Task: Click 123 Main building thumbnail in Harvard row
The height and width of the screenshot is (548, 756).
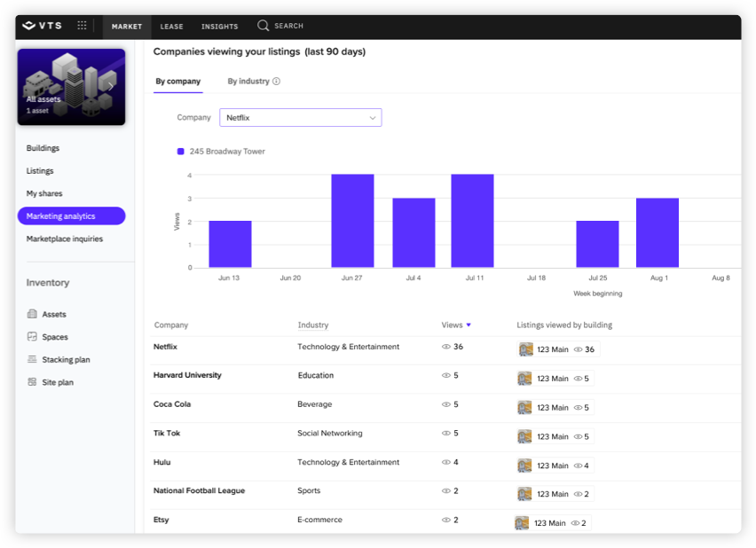Action: tap(524, 379)
